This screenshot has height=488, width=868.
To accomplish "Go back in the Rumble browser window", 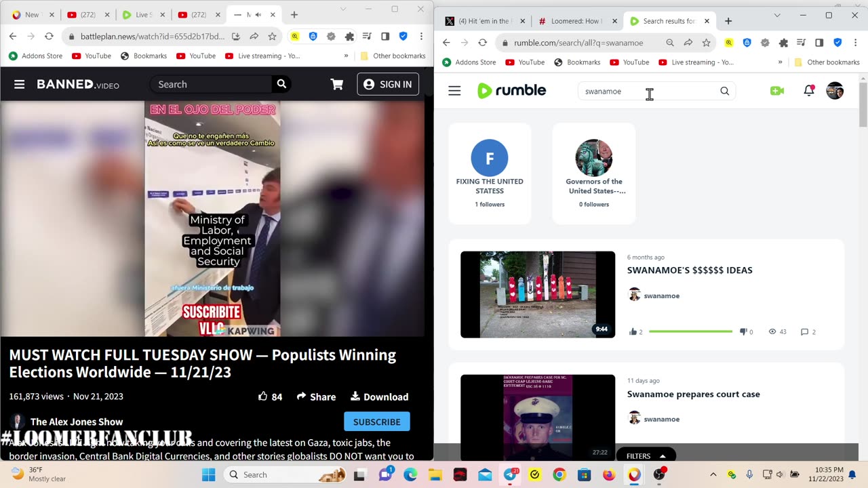I will [446, 43].
